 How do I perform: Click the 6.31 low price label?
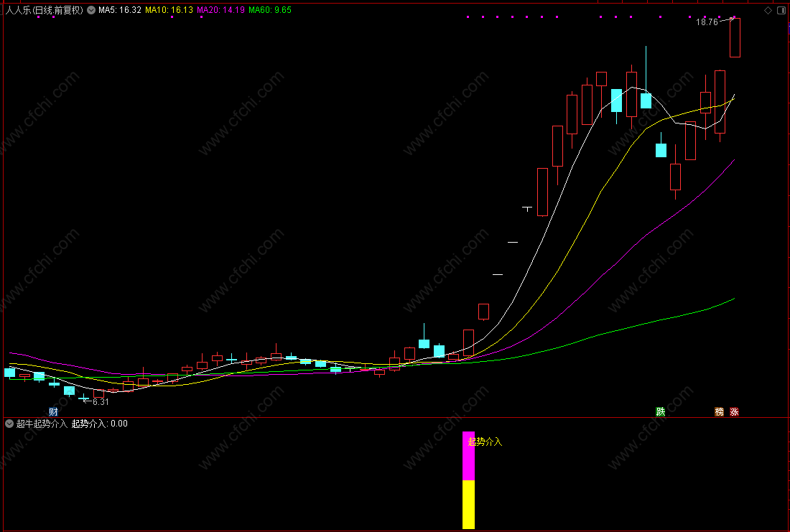[101, 402]
